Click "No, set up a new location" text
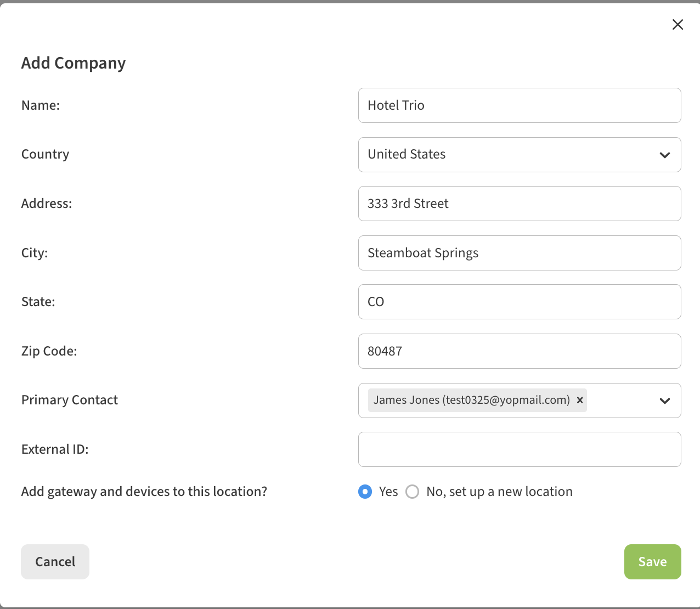Image resolution: width=700 pixels, height=609 pixels. click(499, 492)
